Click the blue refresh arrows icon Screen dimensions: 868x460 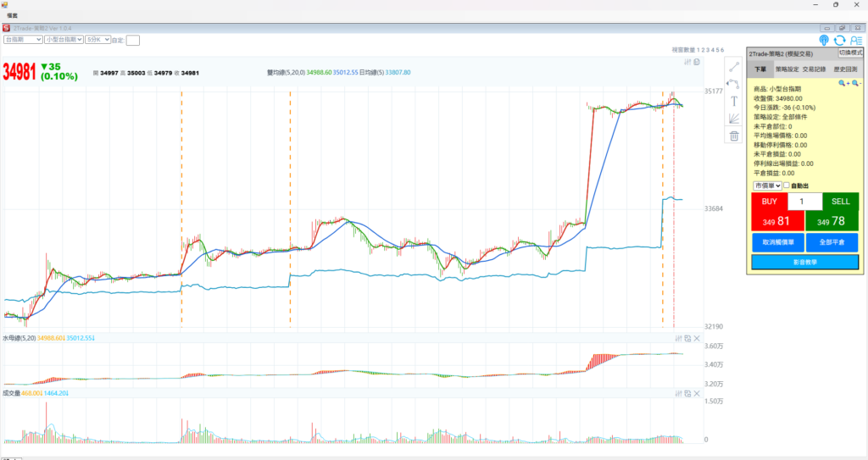pos(839,40)
